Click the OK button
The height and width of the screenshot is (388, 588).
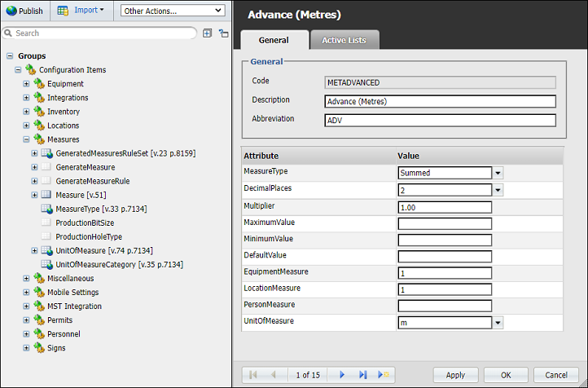[x=506, y=375]
